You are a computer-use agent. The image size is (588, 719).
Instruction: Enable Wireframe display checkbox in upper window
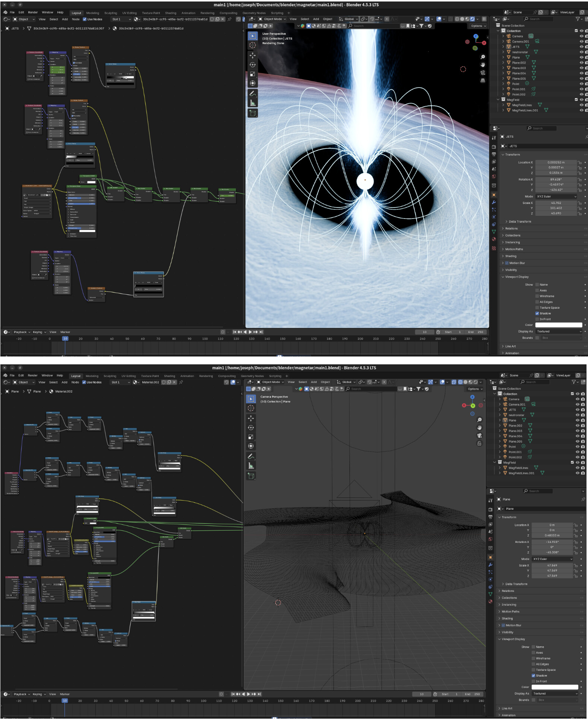coord(537,296)
